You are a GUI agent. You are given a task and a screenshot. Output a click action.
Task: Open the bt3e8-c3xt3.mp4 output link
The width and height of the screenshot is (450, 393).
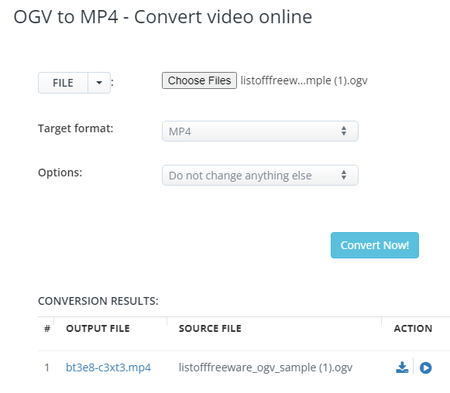click(x=108, y=367)
